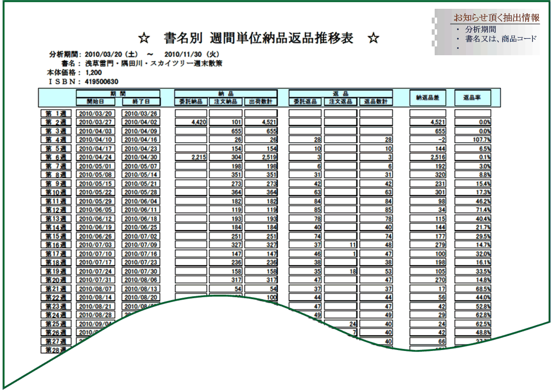Click start date cell 2010/05/01
The height and width of the screenshot is (392, 553).
pyautogui.click(x=95, y=166)
